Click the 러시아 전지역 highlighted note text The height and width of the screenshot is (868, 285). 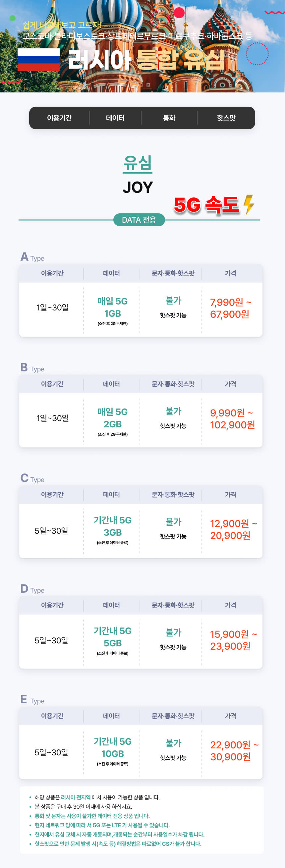[76, 797]
